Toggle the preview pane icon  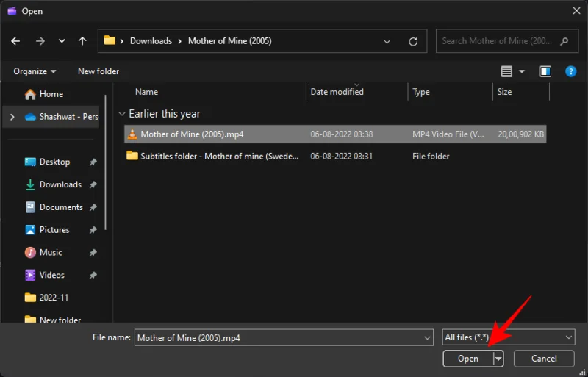(x=545, y=71)
